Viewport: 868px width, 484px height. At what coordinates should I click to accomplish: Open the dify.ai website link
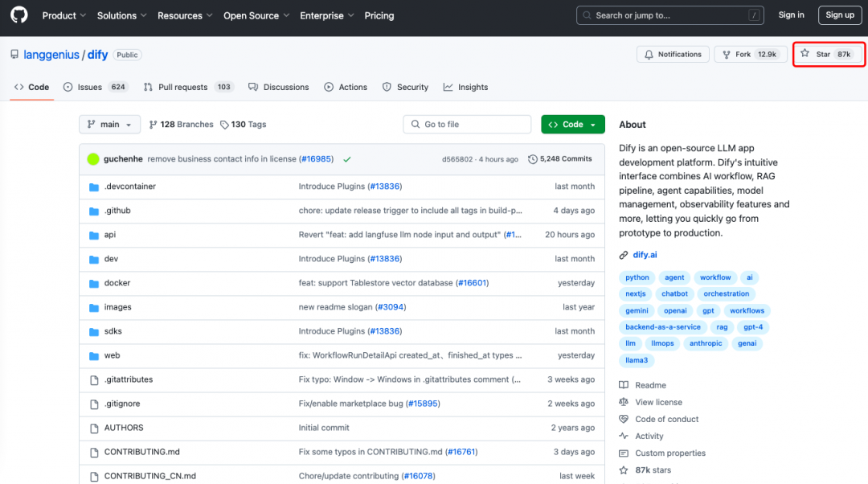(645, 255)
